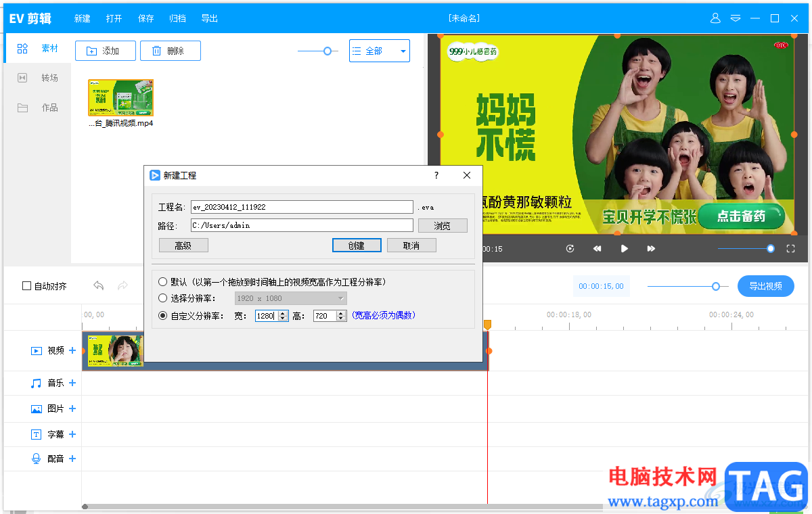This screenshot has width=812, height=514.
Task: Click the undo arrow icon
Action: pyautogui.click(x=99, y=285)
